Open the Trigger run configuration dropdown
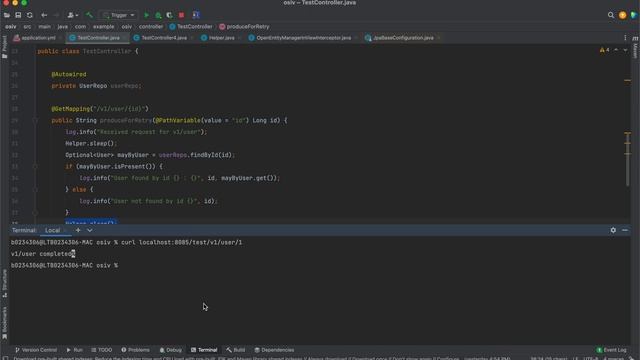 point(119,15)
